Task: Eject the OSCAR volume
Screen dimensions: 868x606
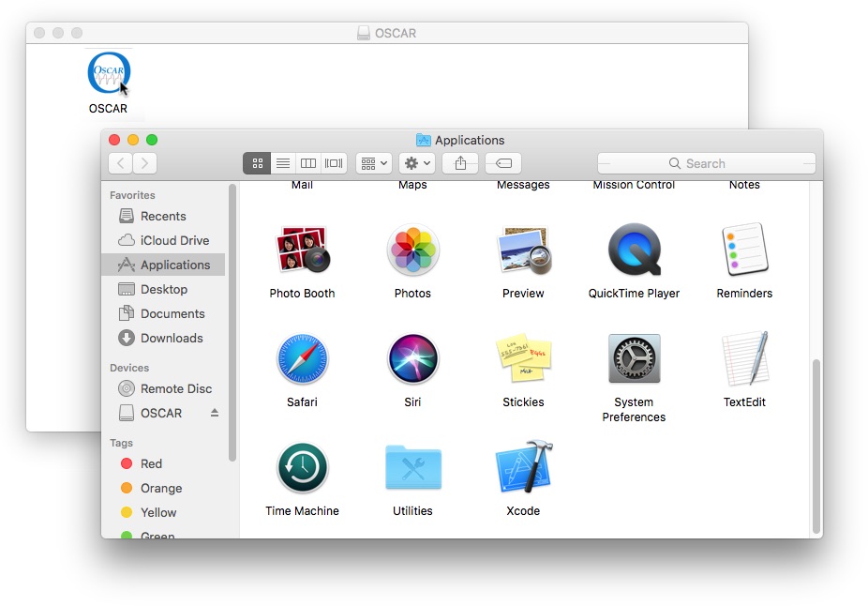Action: 215,414
